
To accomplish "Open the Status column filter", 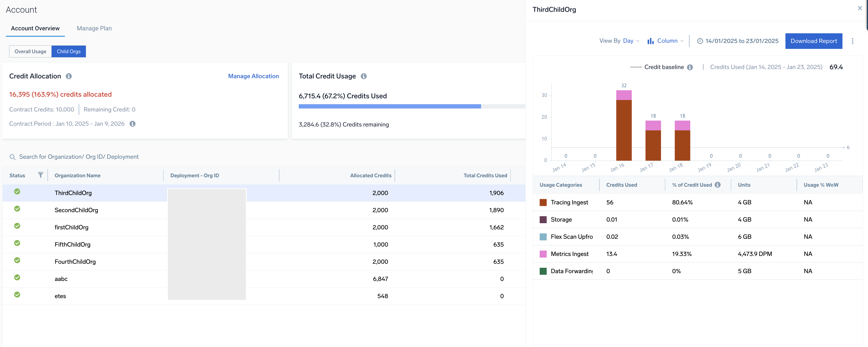I will [40, 175].
